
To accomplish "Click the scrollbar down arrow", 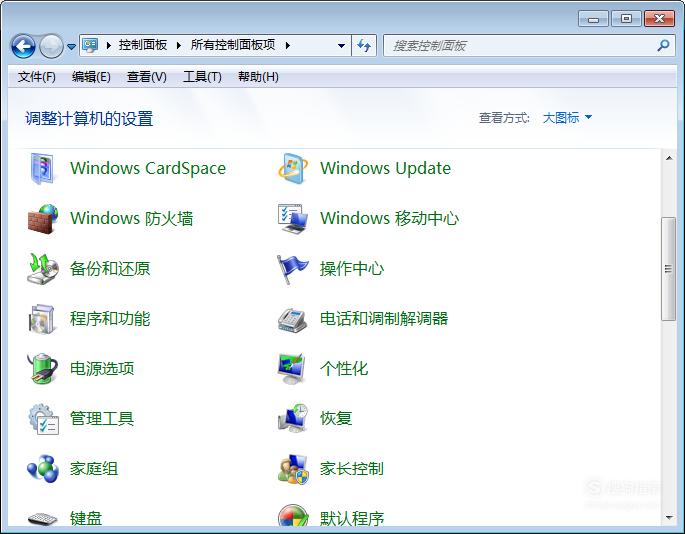I will [668, 518].
